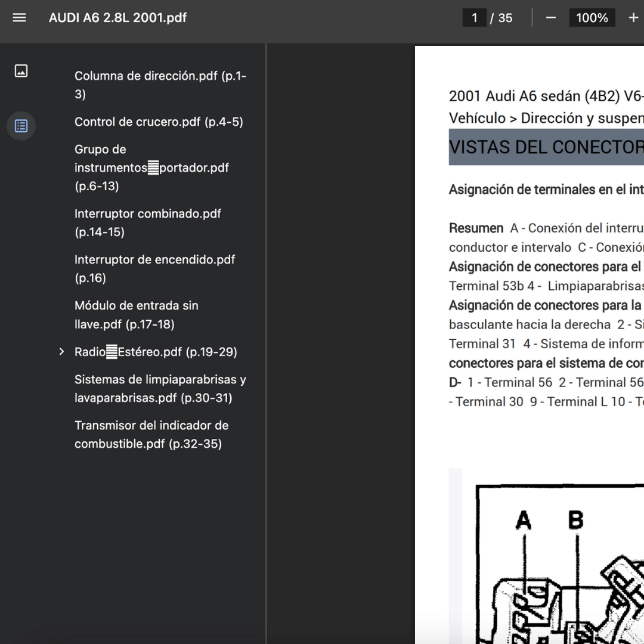Zoom out with the minus button
Image resolution: width=644 pixels, height=644 pixels.
pos(551,18)
